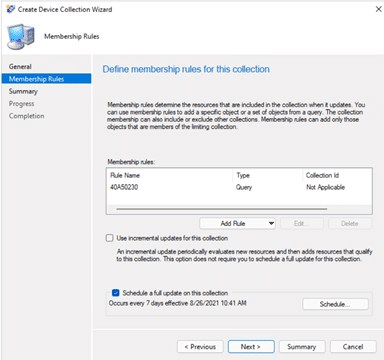Click the Summary button at bottom

(x=302, y=347)
